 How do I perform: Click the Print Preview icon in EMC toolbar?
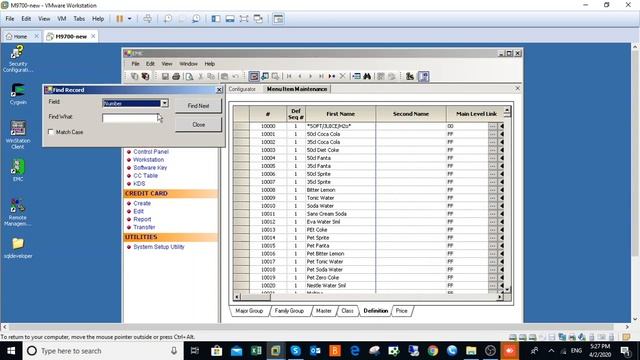(189, 76)
